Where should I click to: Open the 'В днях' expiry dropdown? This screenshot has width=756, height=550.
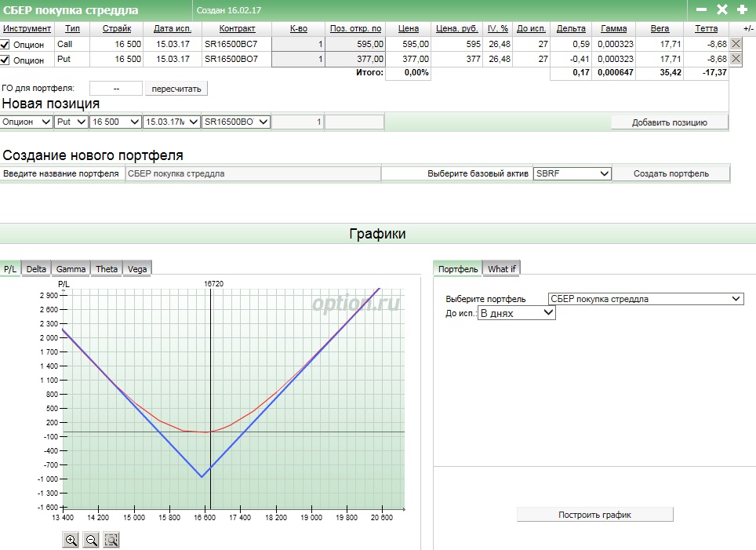(x=516, y=312)
